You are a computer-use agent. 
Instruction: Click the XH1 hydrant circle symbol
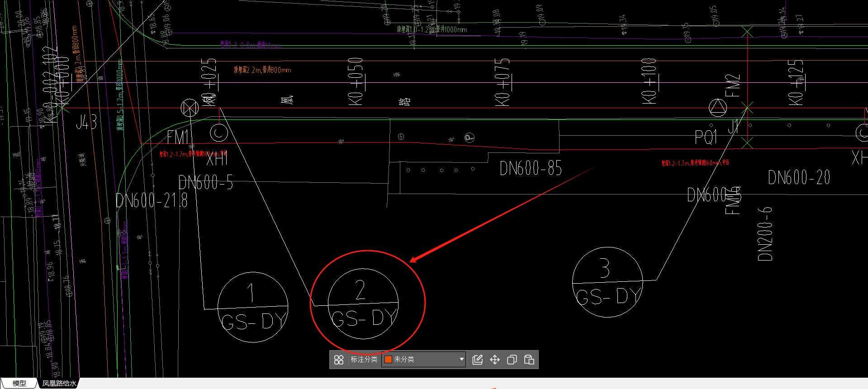click(x=219, y=133)
